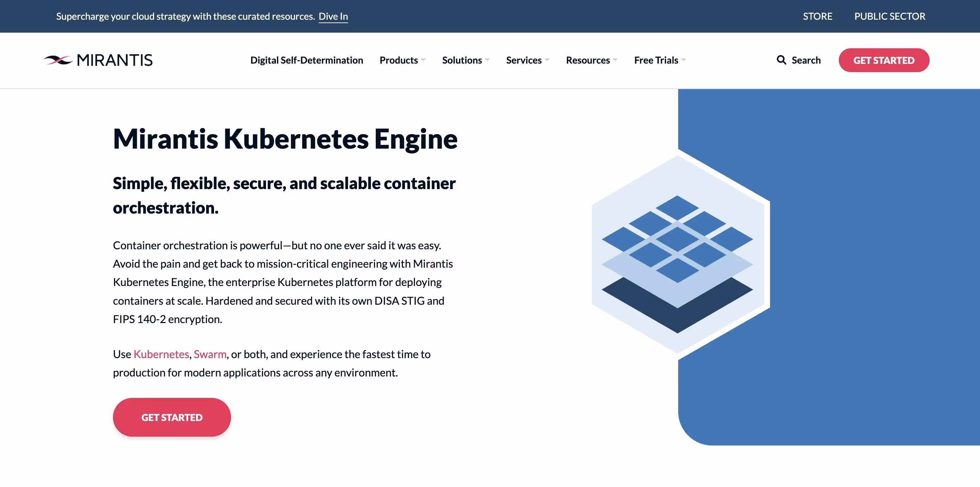Click GET STARTED in the navigation bar
This screenshot has width=980, height=487.
884,60
